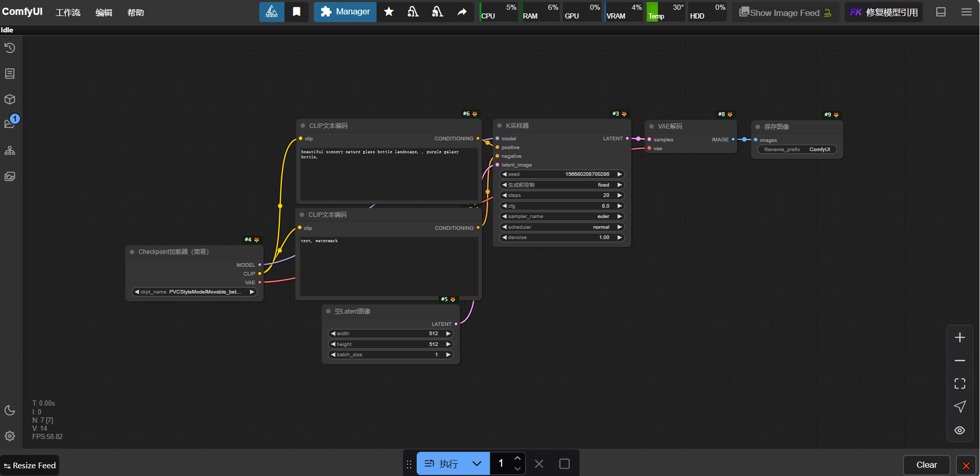Toggle the bottom panel icon
980x476 pixels.
click(x=941, y=12)
